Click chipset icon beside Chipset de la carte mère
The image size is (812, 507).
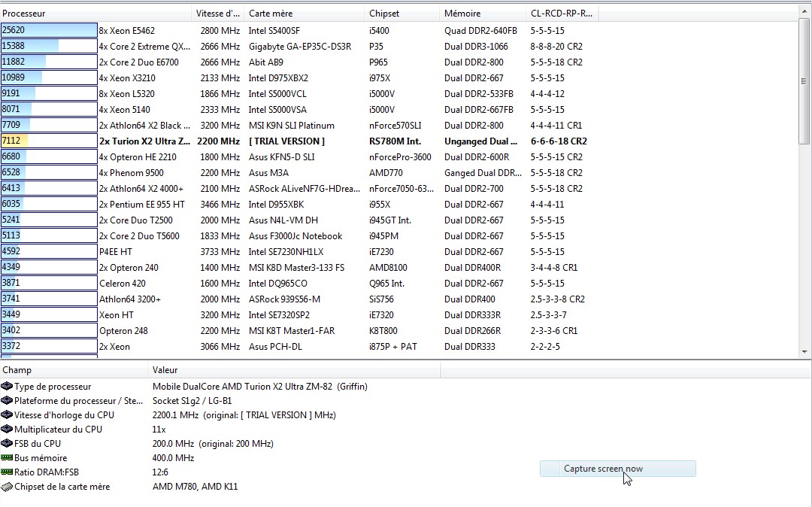click(7, 486)
